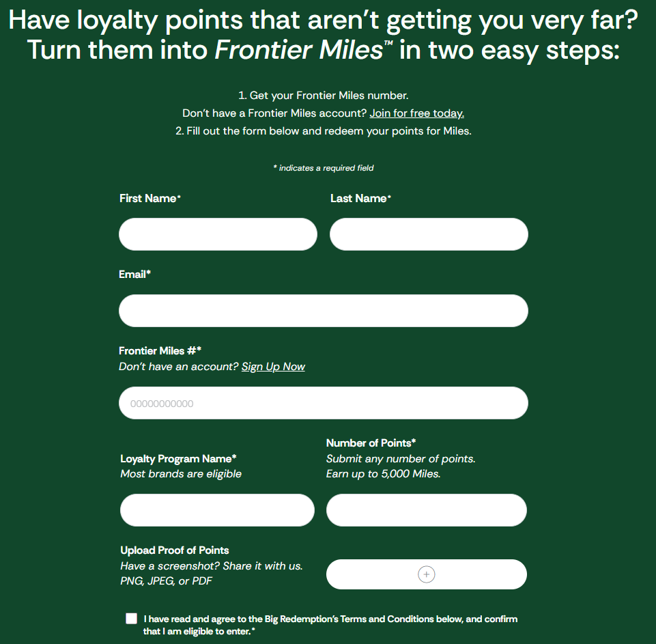Click the 'Email' field label
Viewport: 656px width, 644px height.
click(x=134, y=274)
